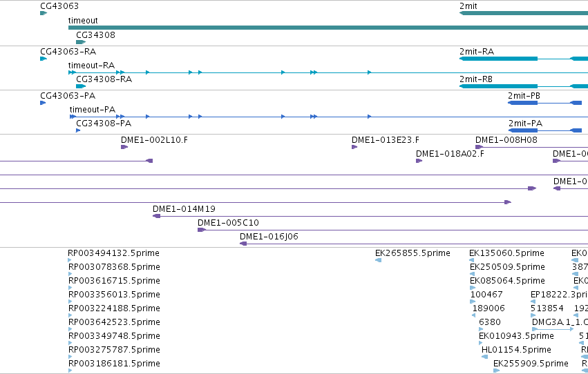
Task: Click the timeout-RA transcript label
Action: 91,66
